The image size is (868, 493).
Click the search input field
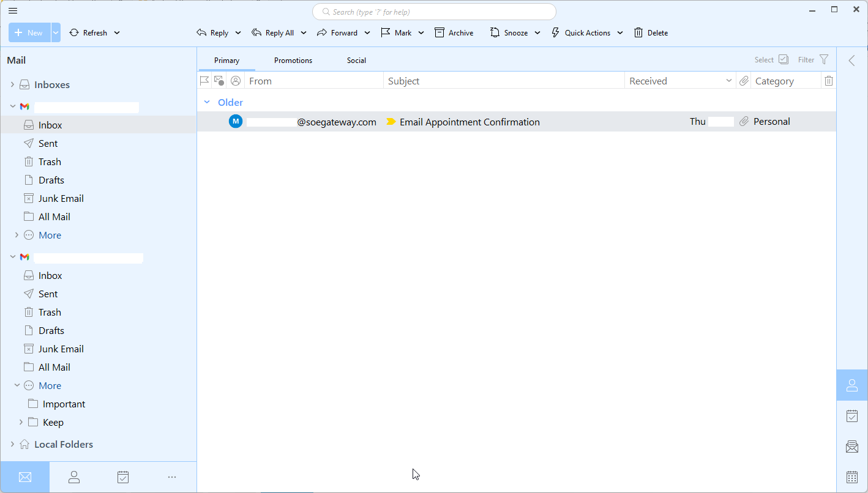435,12
